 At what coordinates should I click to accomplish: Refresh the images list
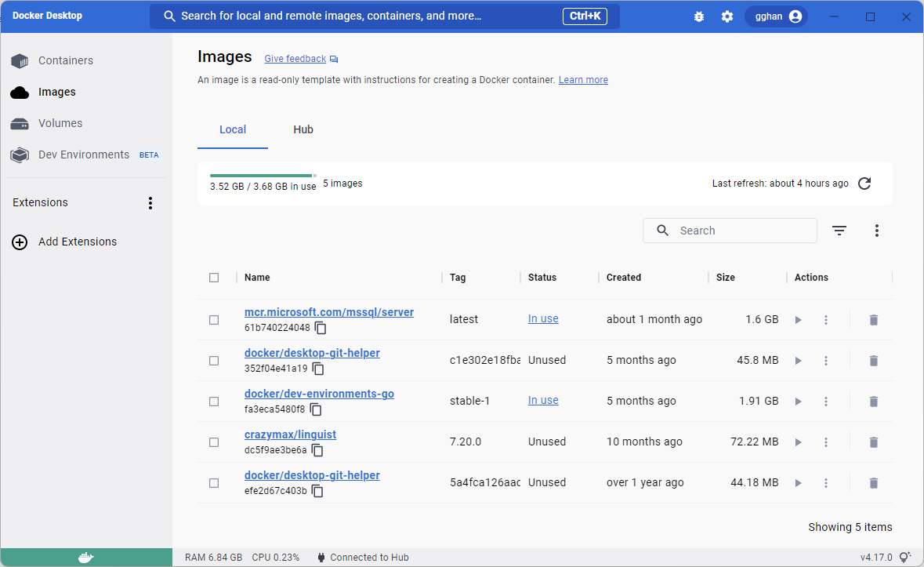point(864,184)
